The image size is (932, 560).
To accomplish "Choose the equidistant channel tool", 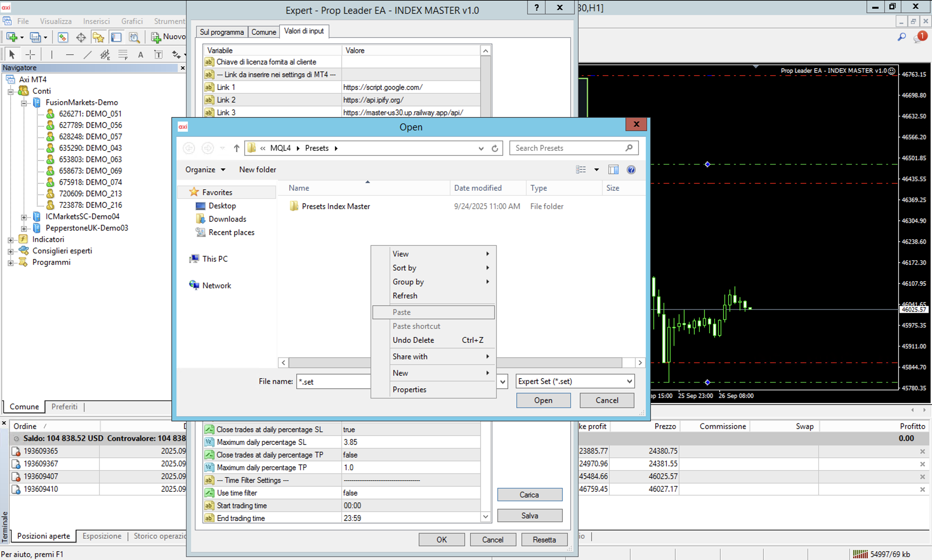I will click(x=105, y=55).
